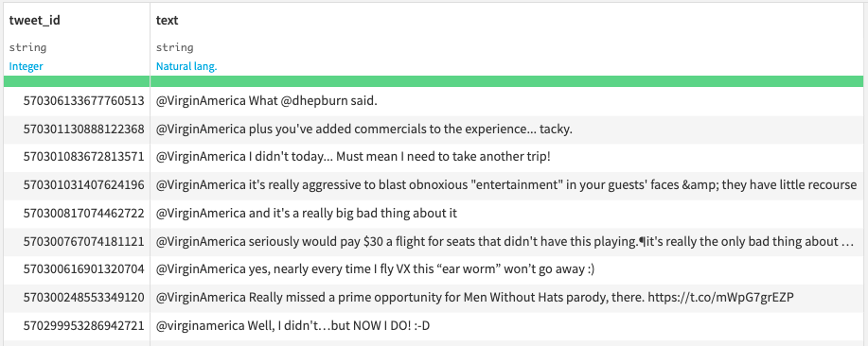The width and height of the screenshot is (868, 346).
Task: Select tweet ID cell 570301083672813571
Action: [77, 158]
